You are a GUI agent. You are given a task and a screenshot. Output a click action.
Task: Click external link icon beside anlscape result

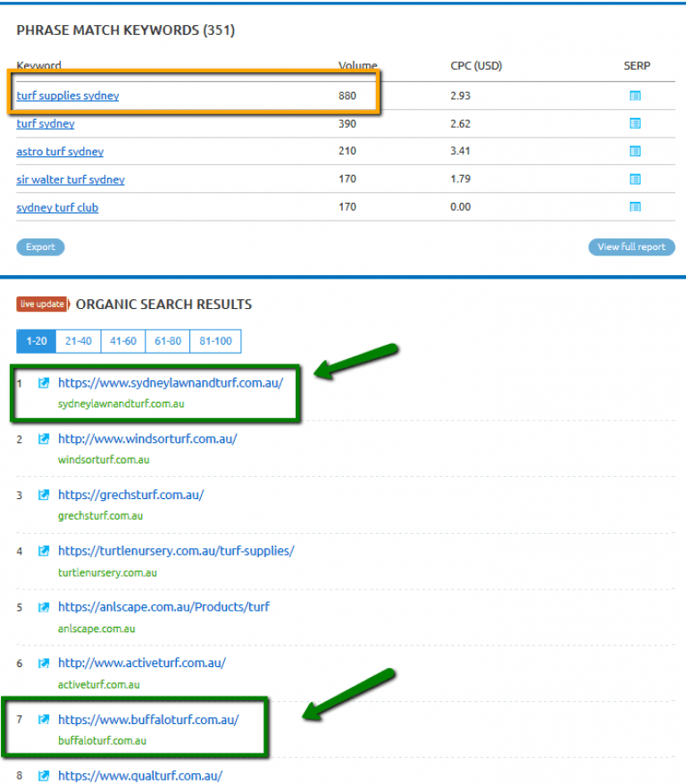(x=44, y=607)
